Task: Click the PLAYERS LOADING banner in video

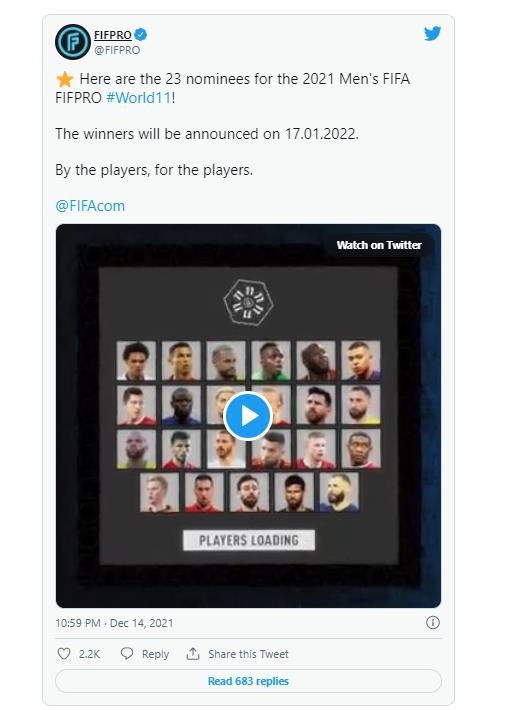Action: [x=249, y=540]
